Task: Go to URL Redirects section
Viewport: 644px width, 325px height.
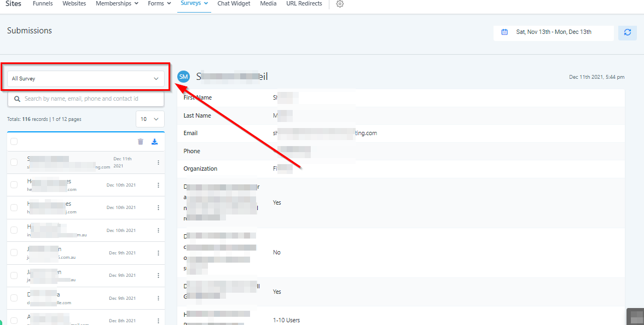Action: 304,4
